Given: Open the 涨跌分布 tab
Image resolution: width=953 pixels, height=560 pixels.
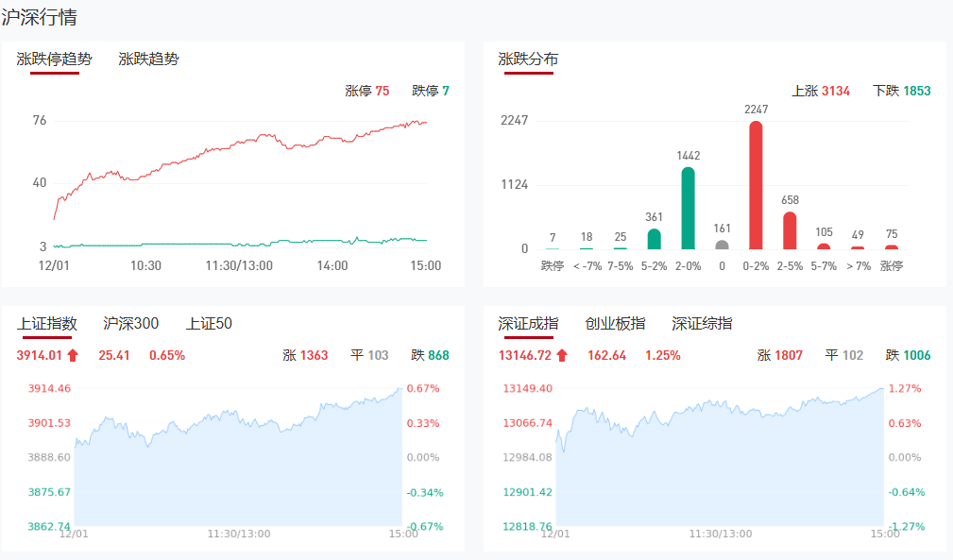Looking at the screenshot, I should [528, 59].
